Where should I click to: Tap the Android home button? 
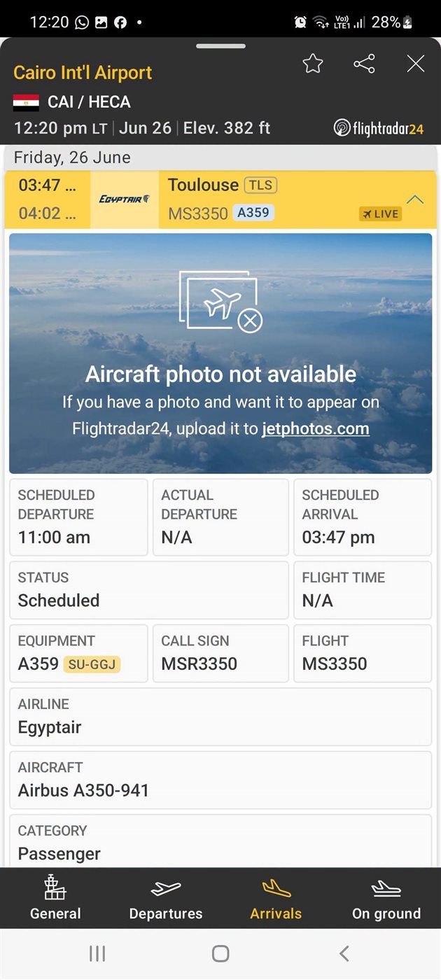click(220, 953)
